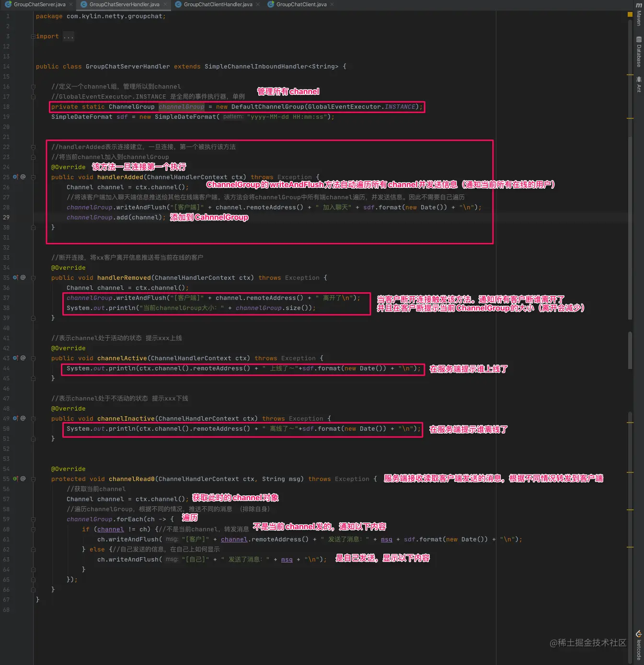Screen dimensions: 644x665
Task: Click line number 29 in the gutter
Action: [6, 218]
